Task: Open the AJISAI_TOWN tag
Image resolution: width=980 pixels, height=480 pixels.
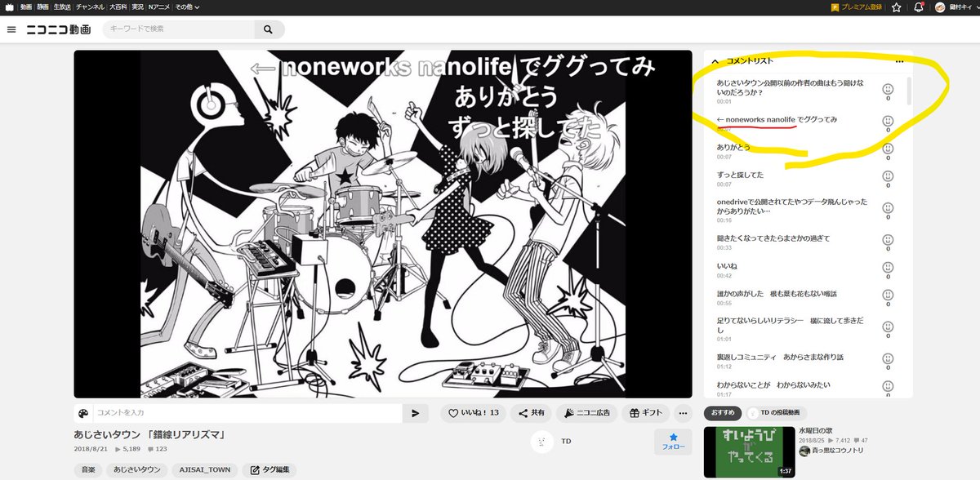Action: coord(205,470)
